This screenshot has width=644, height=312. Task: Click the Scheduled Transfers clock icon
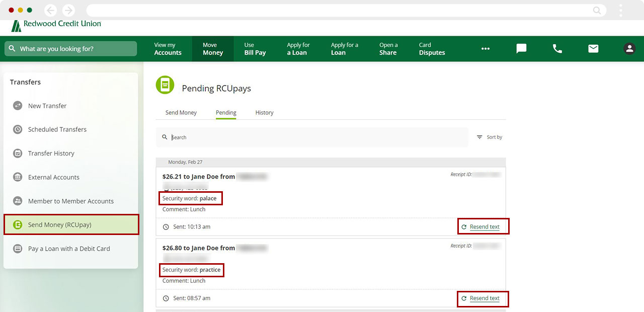tap(18, 129)
